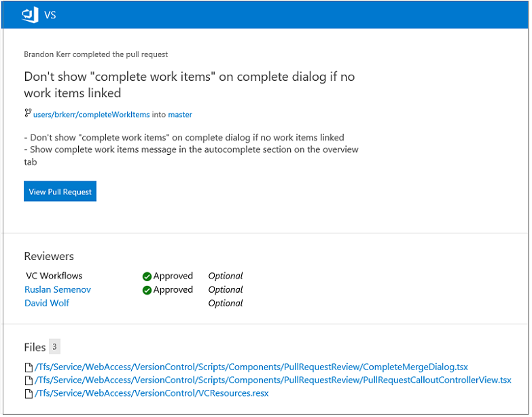Click the file icon beside PullRequestCalloutControllerView.tsx
The width and height of the screenshot is (532, 417).
point(29,380)
